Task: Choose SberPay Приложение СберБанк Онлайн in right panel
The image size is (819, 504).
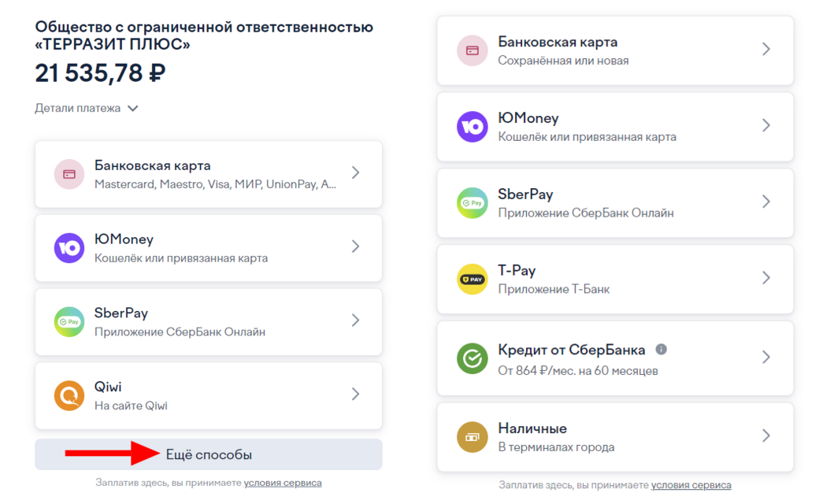Action: (615, 203)
